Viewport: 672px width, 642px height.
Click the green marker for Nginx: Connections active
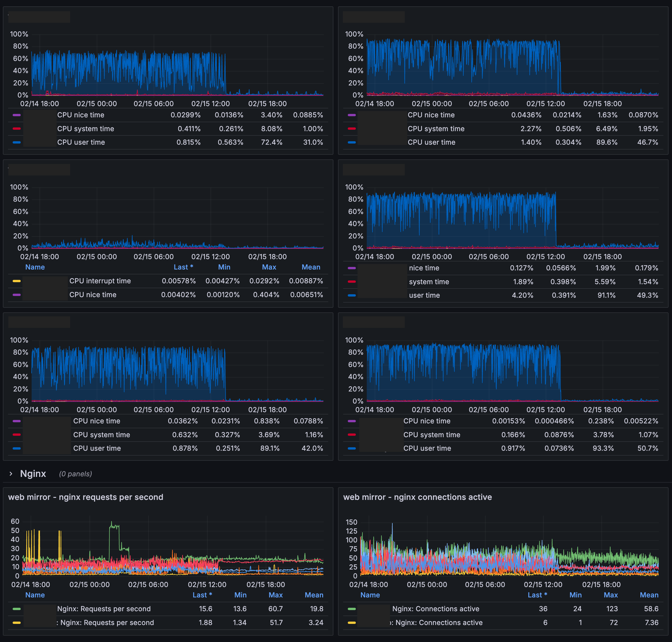pyautogui.click(x=351, y=609)
